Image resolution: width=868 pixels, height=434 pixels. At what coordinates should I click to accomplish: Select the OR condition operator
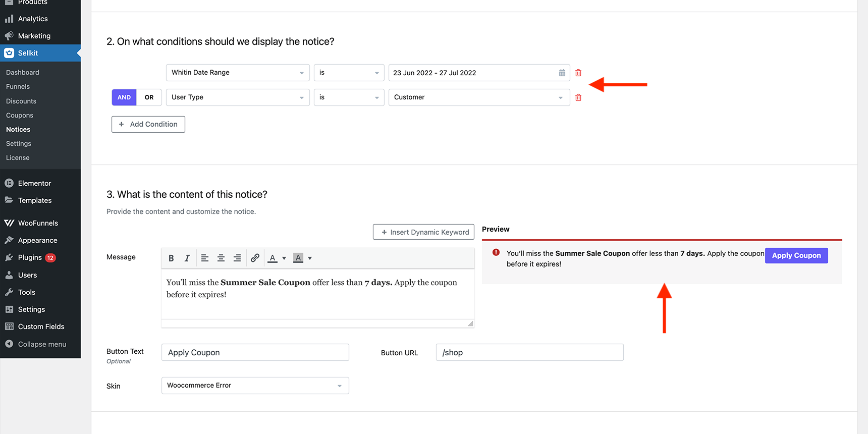pyautogui.click(x=149, y=97)
